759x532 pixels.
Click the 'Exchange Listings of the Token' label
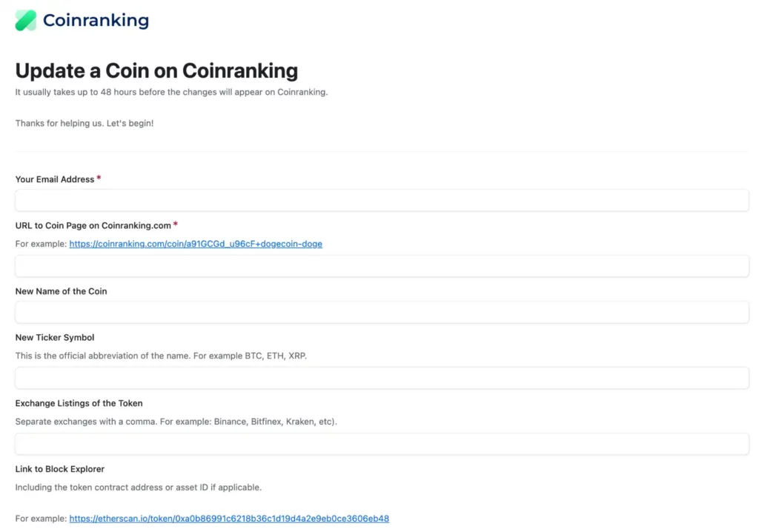[x=79, y=403]
